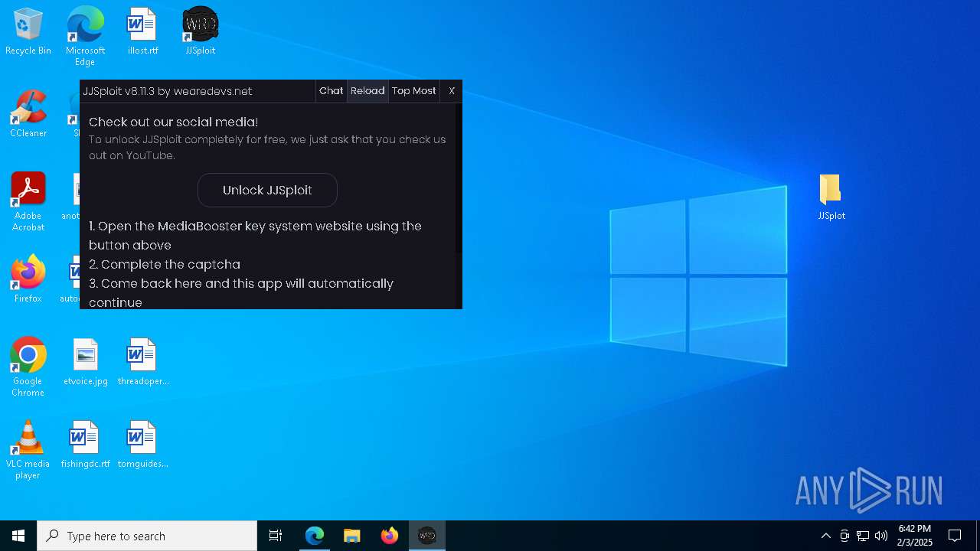Open Firefox from the taskbar
The image size is (980, 551).
pyautogui.click(x=390, y=536)
